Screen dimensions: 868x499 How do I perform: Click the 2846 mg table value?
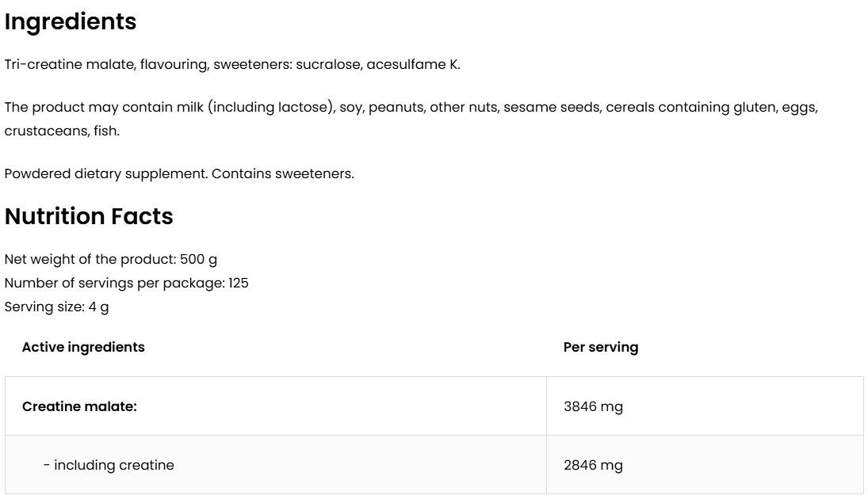(593, 465)
